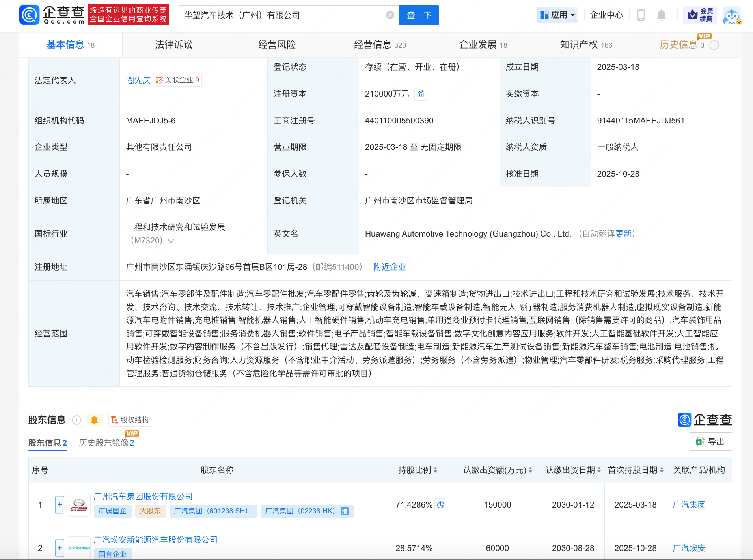This screenshot has width=753, height=560.
Task: Click the notification bell icon in top bar
Action: tap(661, 15)
